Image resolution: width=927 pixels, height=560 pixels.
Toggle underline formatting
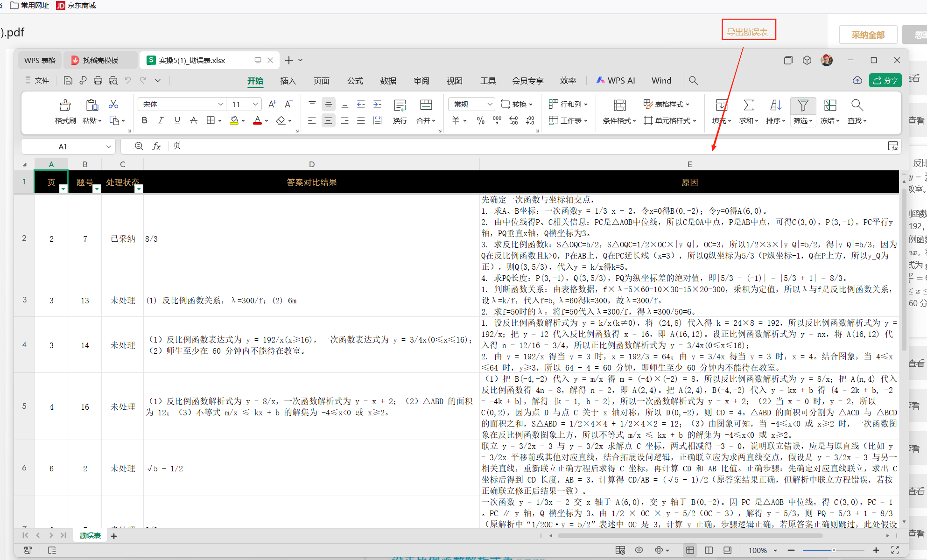tap(177, 120)
